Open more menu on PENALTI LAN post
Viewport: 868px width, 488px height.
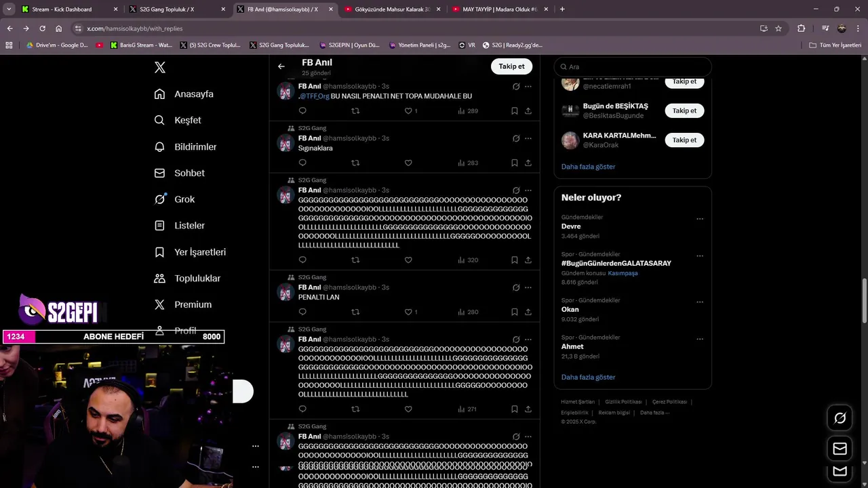point(528,287)
